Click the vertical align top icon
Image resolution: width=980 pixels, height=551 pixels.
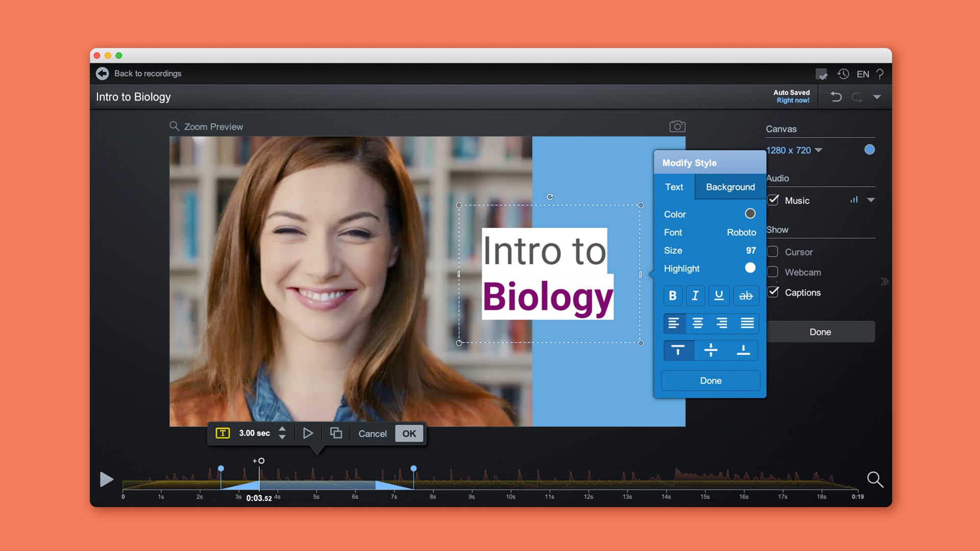click(x=678, y=350)
